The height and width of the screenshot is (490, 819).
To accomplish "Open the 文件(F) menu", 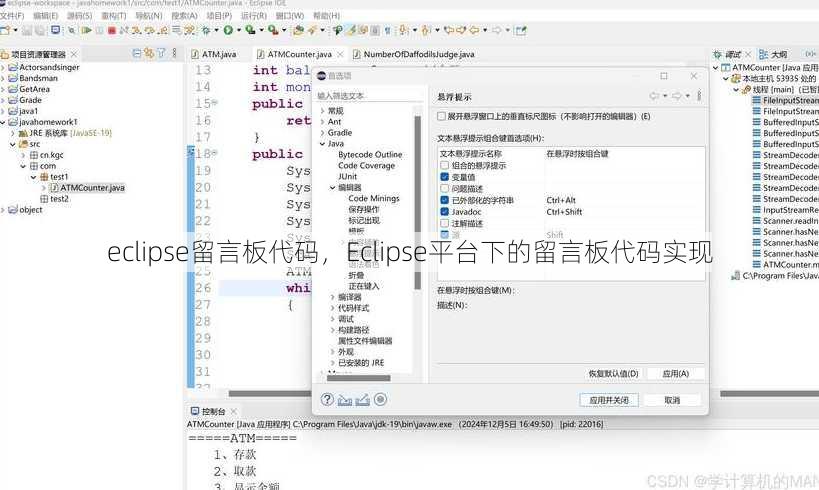I will [x=12, y=16].
